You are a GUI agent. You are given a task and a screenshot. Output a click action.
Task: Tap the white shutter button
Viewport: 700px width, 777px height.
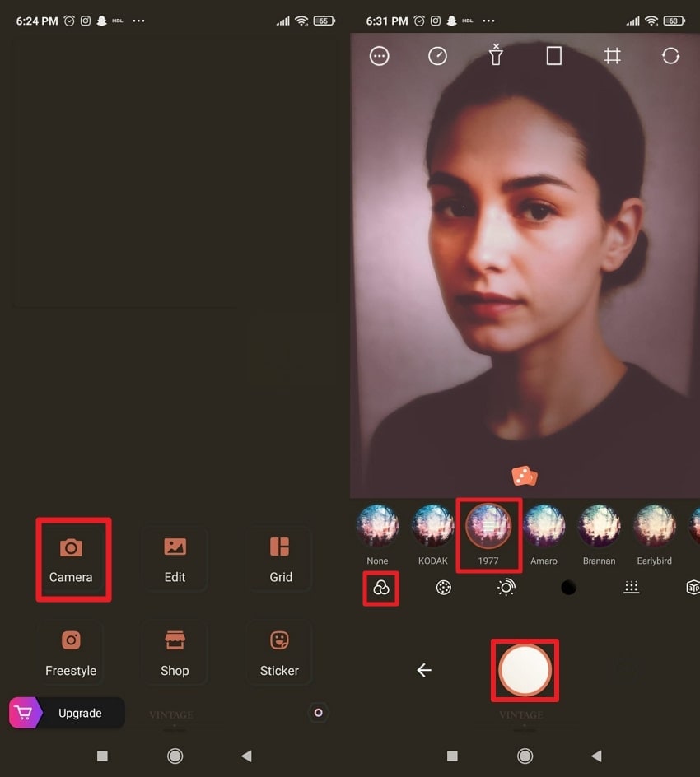click(x=525, y=670)
